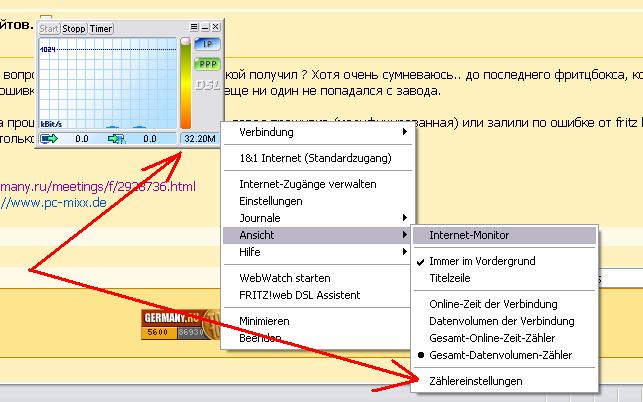The image size is (643, 402).
Task: Choose Internet-Zugänge verwalten
Action: 317,184
